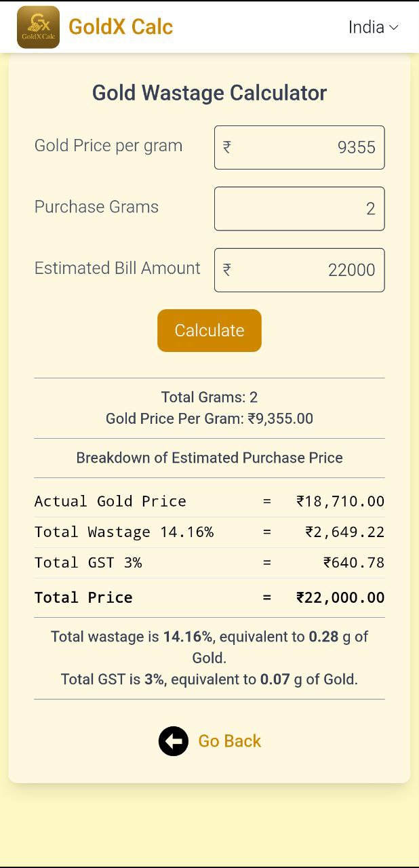Viewport: 419px width, 868px height.
Task: Click the Total Wastage 14.16% row label
Action: tap(124, 532)
